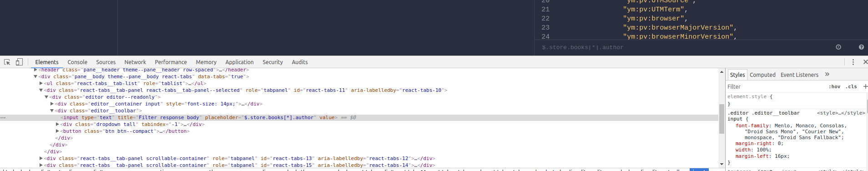Toggle the .cls element classes panel
This screenshot has height=171, width=868.
coord(851,86)
